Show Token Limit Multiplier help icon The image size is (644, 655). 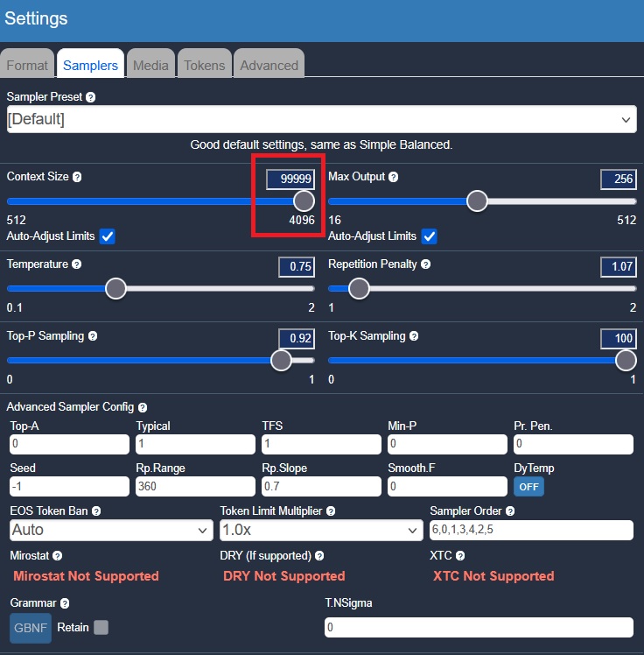coord(331,511)
